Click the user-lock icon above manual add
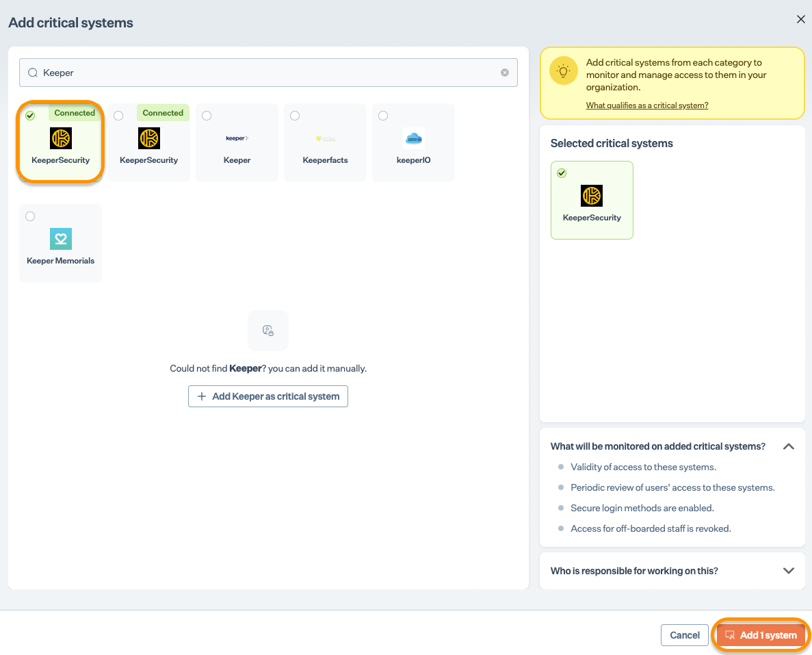Screen dimensions: 812x655 (x=268, y=330)
